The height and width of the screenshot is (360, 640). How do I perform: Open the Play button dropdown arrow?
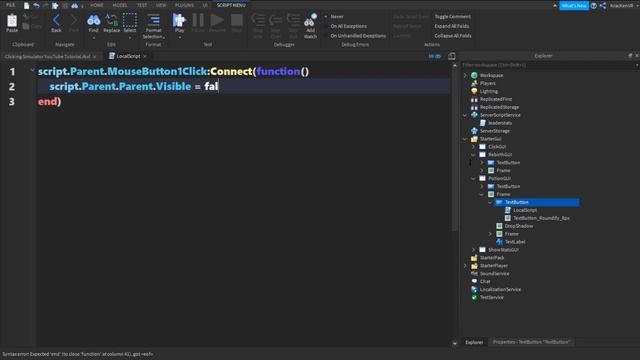click(180, 38)
